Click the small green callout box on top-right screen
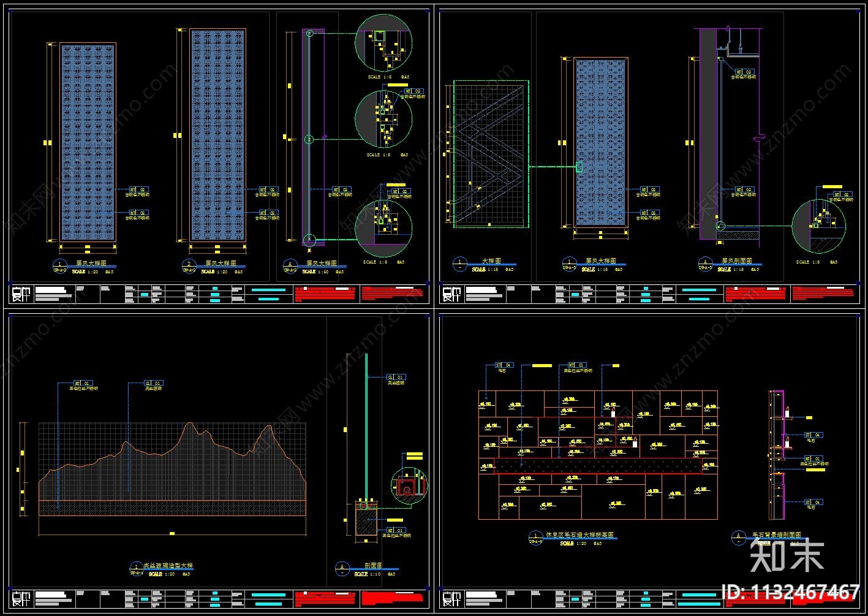This screenshot has width=868, height=616. [579, 167]
